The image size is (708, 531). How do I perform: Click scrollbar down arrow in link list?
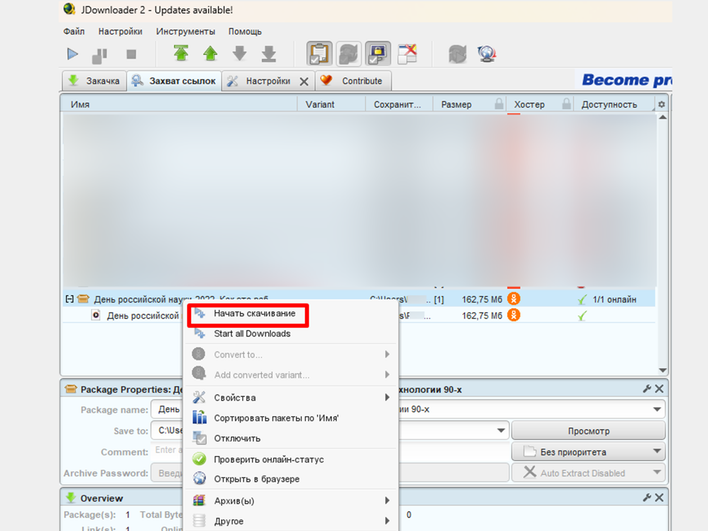click(662, 370)
